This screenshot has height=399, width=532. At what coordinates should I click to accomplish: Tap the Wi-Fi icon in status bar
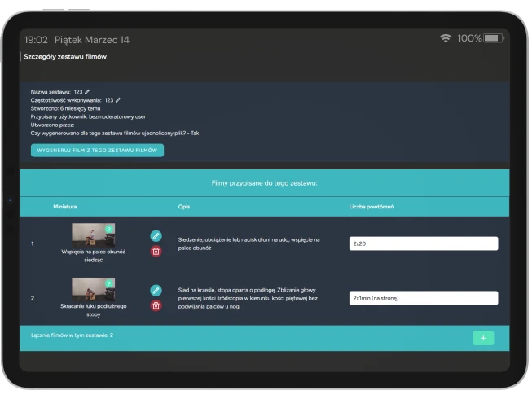click(446, 38)
